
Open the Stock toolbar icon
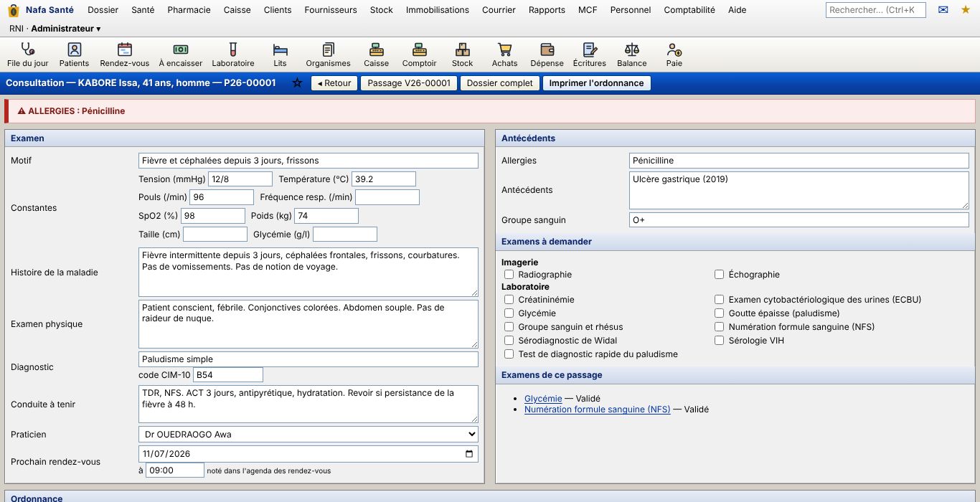(x=463, y=55)
